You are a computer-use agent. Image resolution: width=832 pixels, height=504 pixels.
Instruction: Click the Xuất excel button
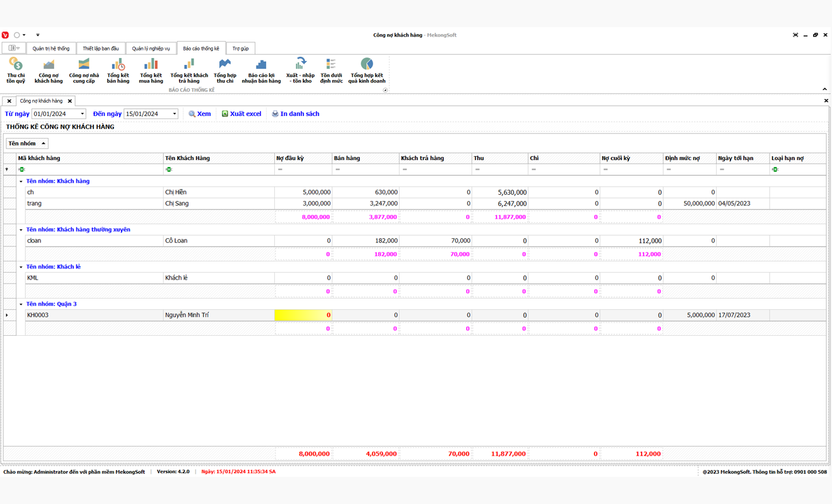pyautogui.click(x=241, y=114)
